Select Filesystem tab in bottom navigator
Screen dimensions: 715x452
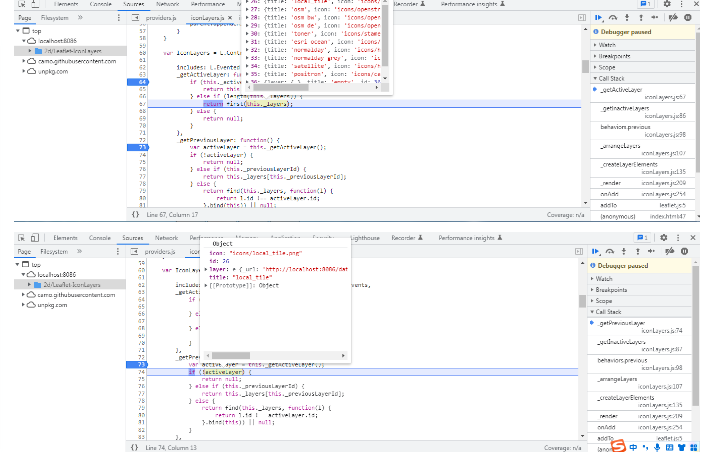54,251
